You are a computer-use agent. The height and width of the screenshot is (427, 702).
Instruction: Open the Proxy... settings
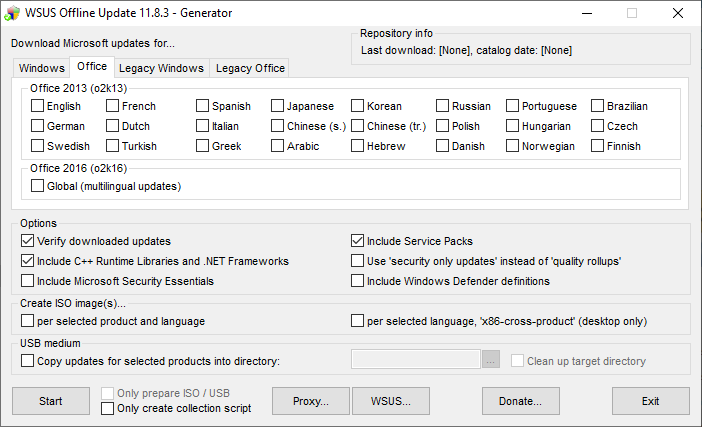[x=311, y=401]
